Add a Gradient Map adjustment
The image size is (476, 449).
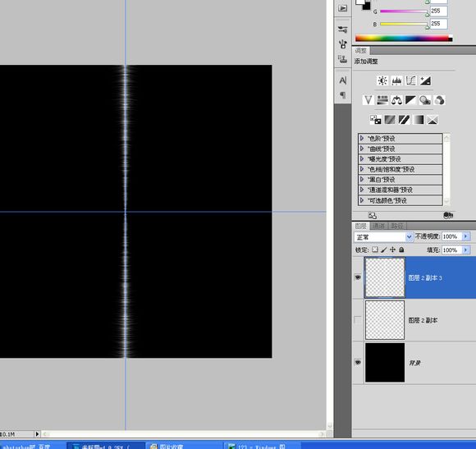coord(419,119)
